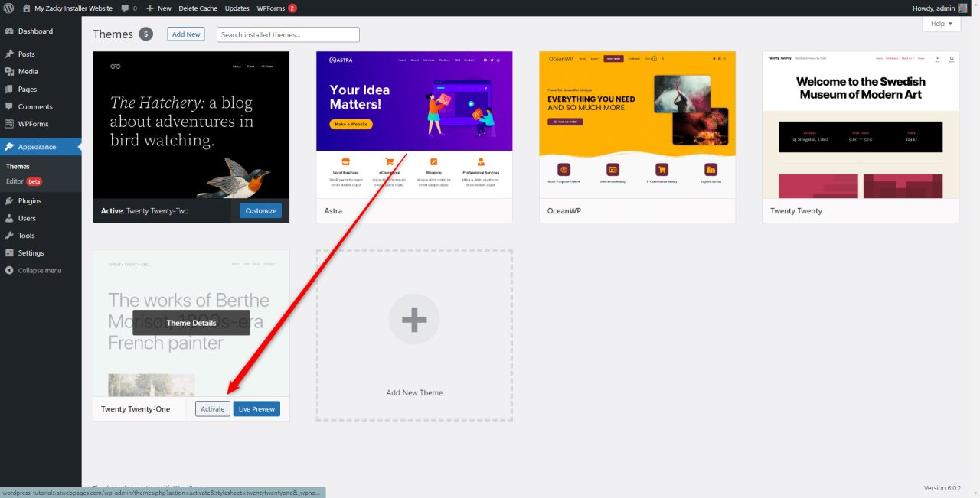Screen dimensions: 980x498
Task: Open Live Preview for Twenty Twenty-One
Action: (x=256, y=408)
